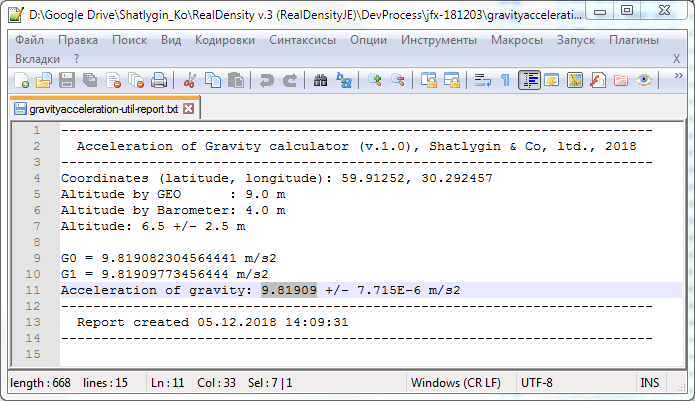Paste from clipboard using the toolbar icon
The image size is (695, 401).
click(x=236, y=81)
